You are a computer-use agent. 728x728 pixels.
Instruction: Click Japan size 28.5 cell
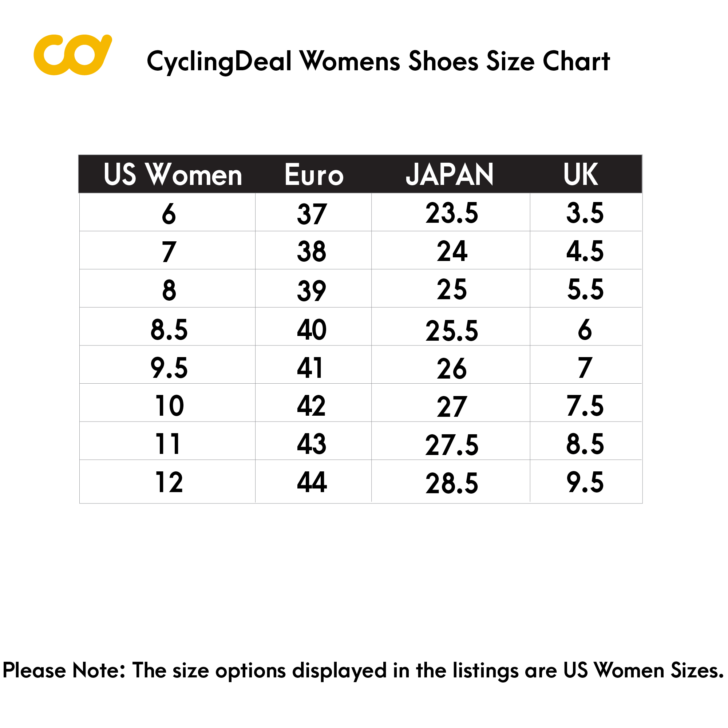[451, 482]
